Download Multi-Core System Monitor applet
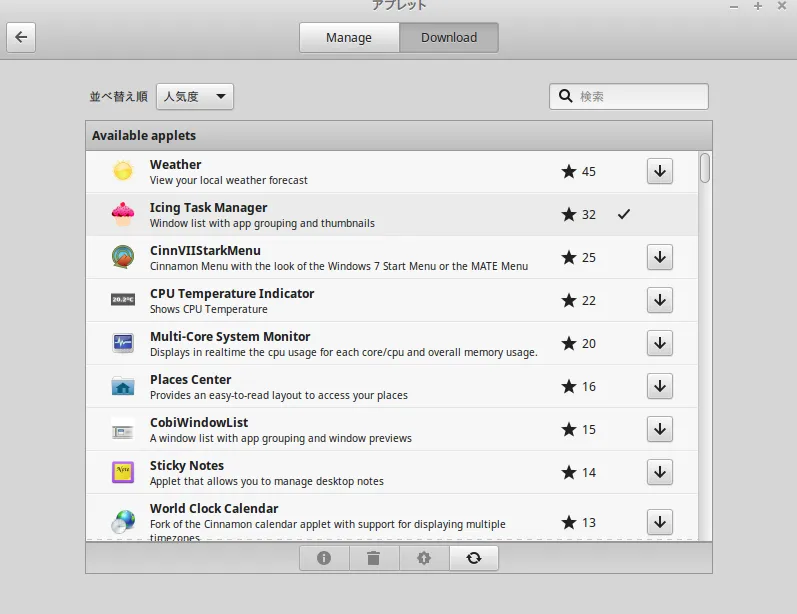This screenshot has width=797, height=614. coord(660,343)
